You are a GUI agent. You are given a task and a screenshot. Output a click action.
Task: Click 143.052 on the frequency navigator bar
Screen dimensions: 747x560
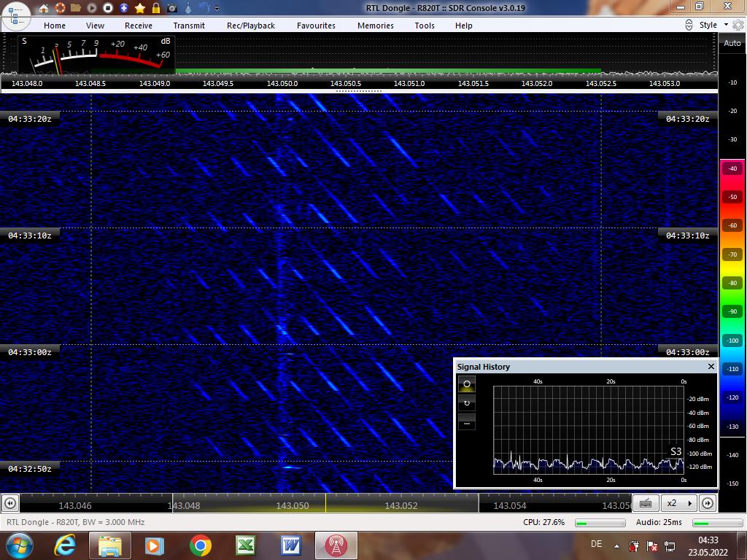pyautogui.click(x=400, y=506)
